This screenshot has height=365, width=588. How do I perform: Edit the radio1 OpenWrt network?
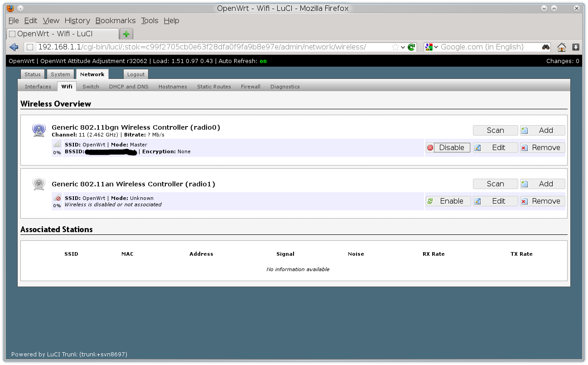click(x=496, y=201)
